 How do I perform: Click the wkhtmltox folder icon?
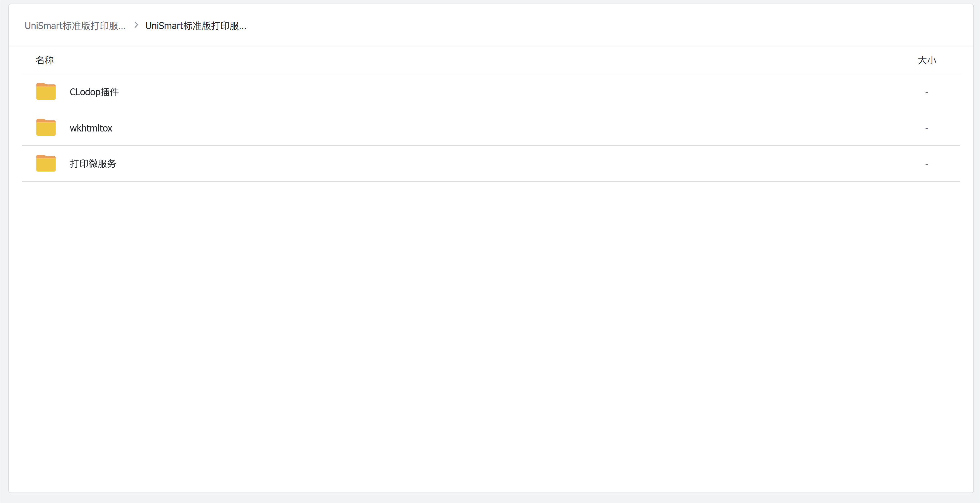tap(46, 127)
